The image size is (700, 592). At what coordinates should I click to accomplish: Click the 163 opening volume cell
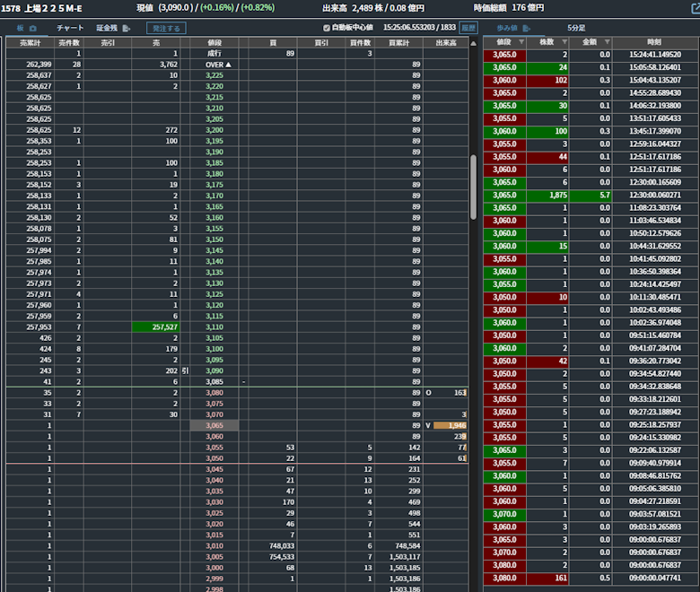(x=445, y=393)
